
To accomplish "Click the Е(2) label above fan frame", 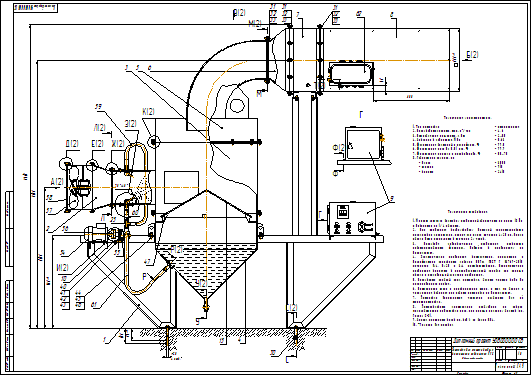I will pos(98,144).
